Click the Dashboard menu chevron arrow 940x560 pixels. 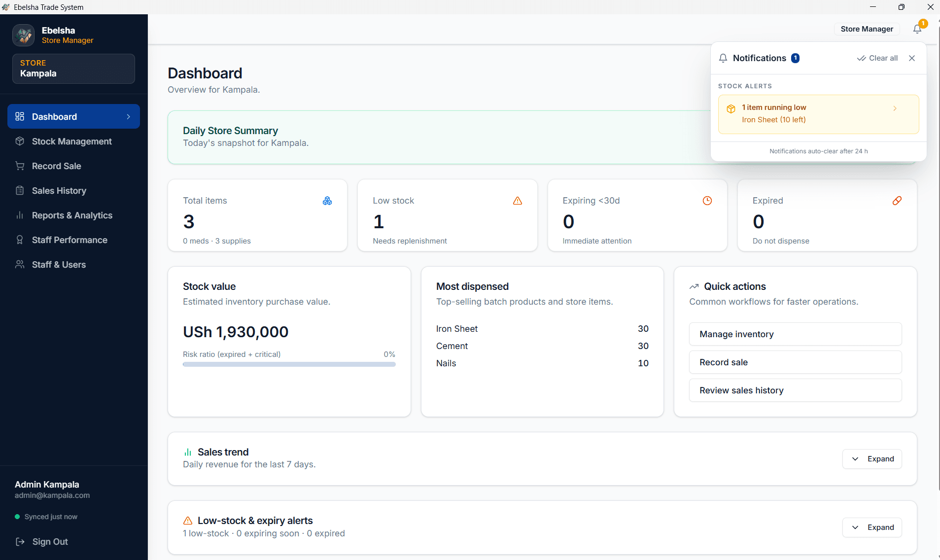pos(128,117)
